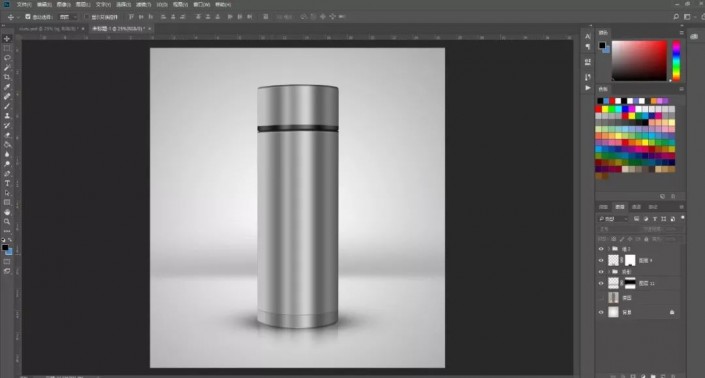Select the Move tool in toolbox
The height and width of the screenshot is (378, 705).
tap(7, 39)
